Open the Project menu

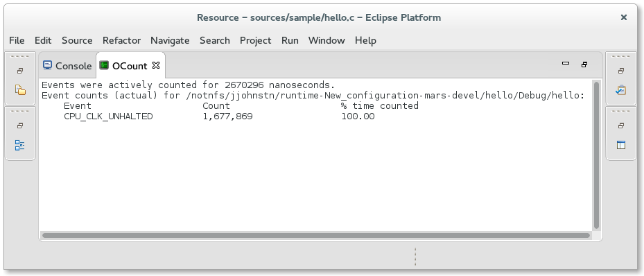[256, 40]
